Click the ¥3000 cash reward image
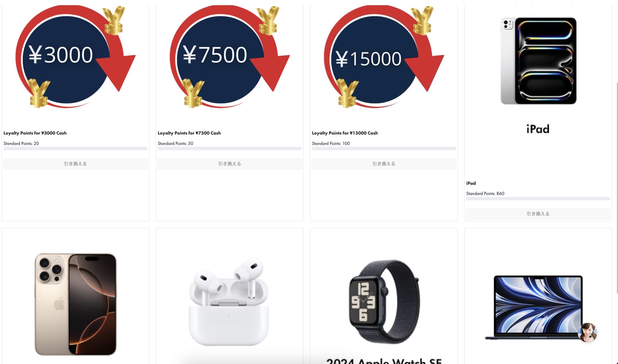This screenshot has height=364, width=618. tap(75, 57)
